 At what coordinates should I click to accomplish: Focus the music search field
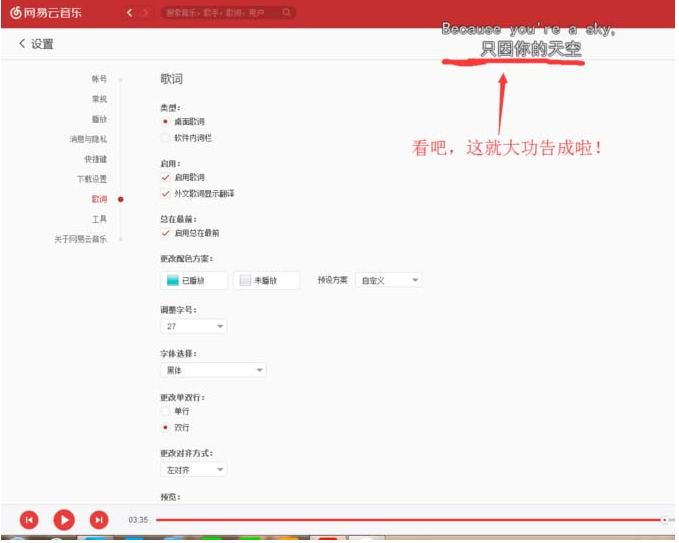[x=228, y=13]
